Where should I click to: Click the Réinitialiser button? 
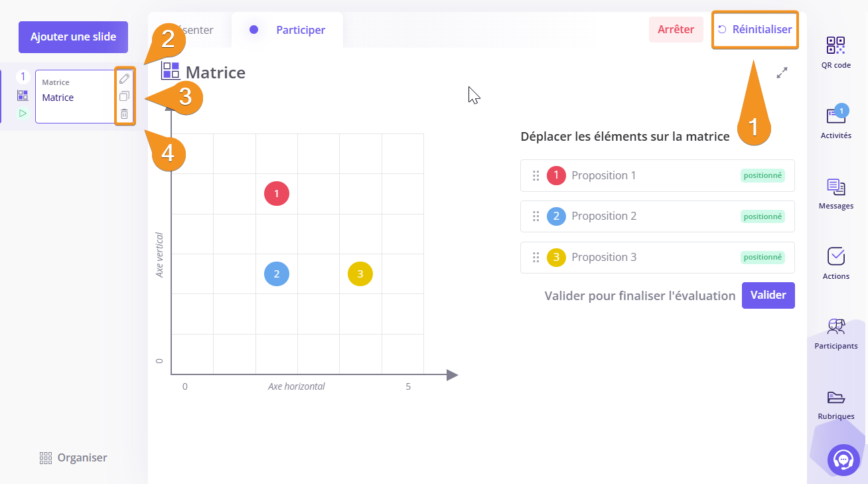click(755, 29)
